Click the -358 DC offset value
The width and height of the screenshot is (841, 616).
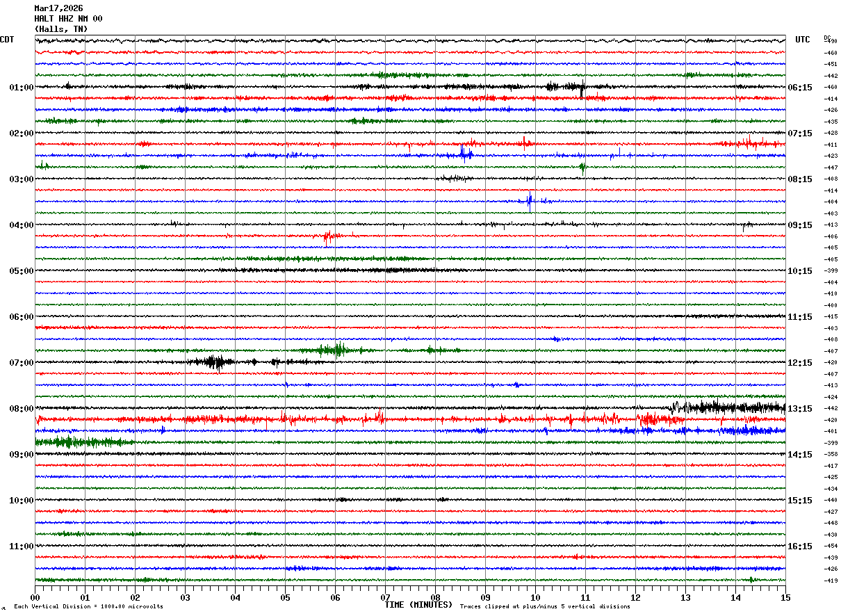click(831, 454)
